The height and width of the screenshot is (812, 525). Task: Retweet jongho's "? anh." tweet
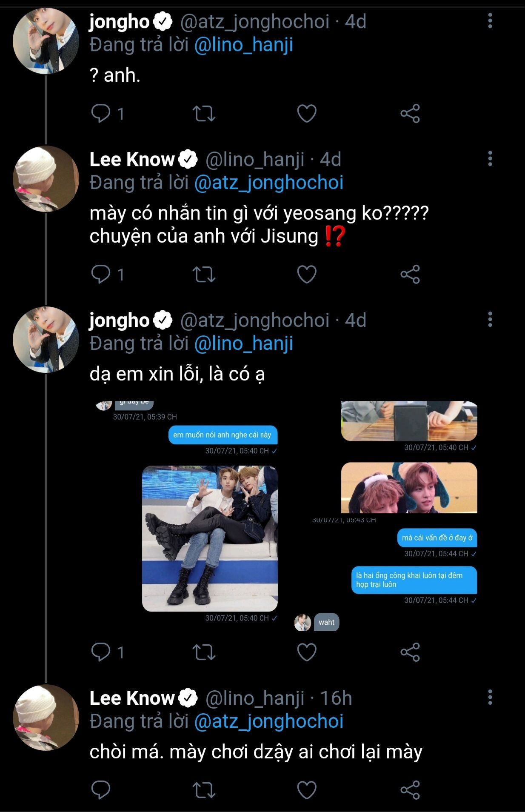coord(204,114)
